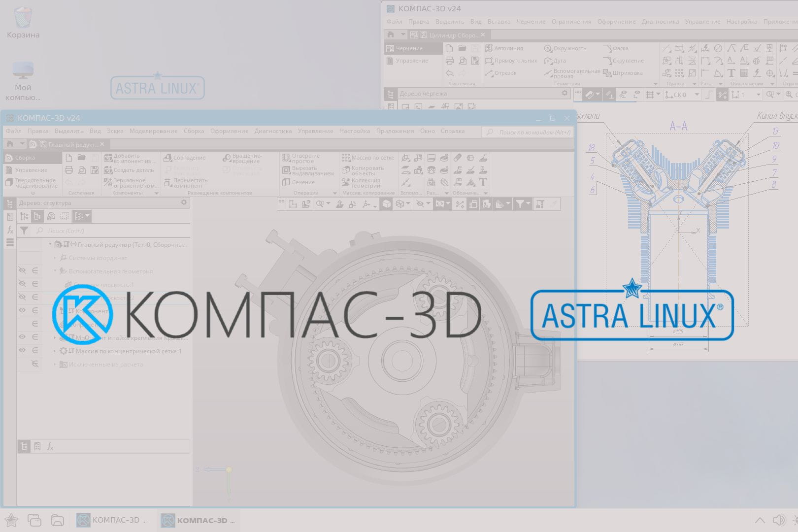Toggle visibility eye for Массив по концентрической сетке

click(22, 351)
